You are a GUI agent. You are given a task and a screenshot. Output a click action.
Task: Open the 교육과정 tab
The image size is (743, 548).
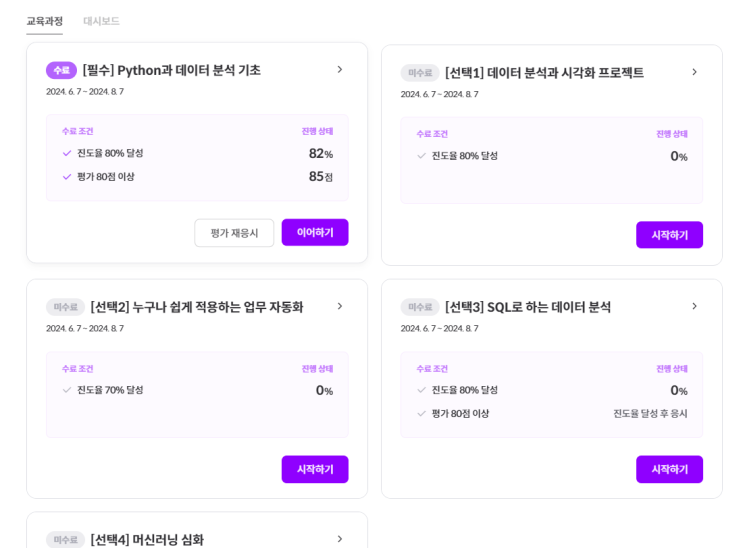pos(44,21)
